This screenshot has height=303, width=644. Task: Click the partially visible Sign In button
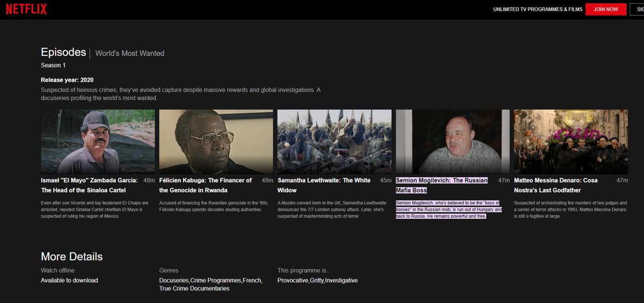point(637,9)
